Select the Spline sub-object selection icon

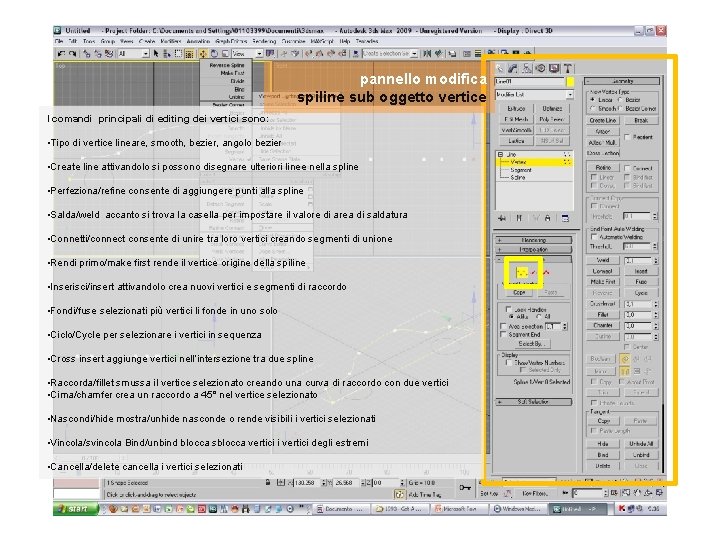pos(546,273)
